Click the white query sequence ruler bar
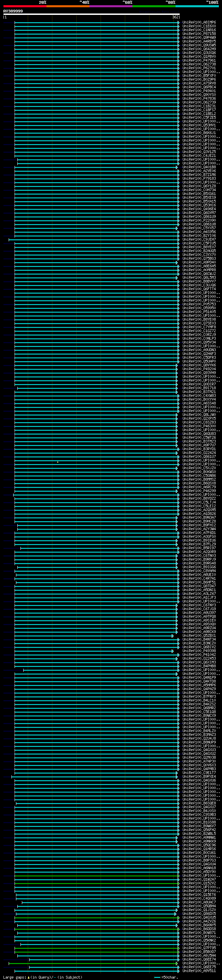The image size is (222, 980). click(91, 14)
